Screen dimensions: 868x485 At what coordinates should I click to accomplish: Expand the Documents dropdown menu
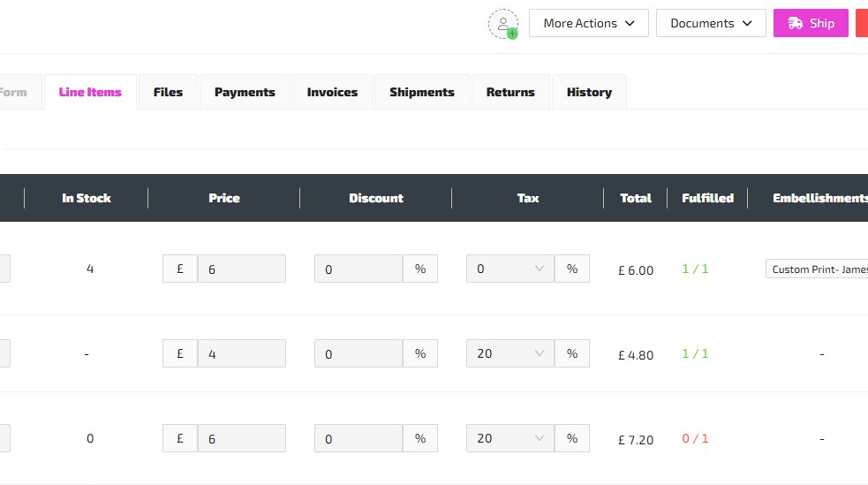click(x=710, y=24)
